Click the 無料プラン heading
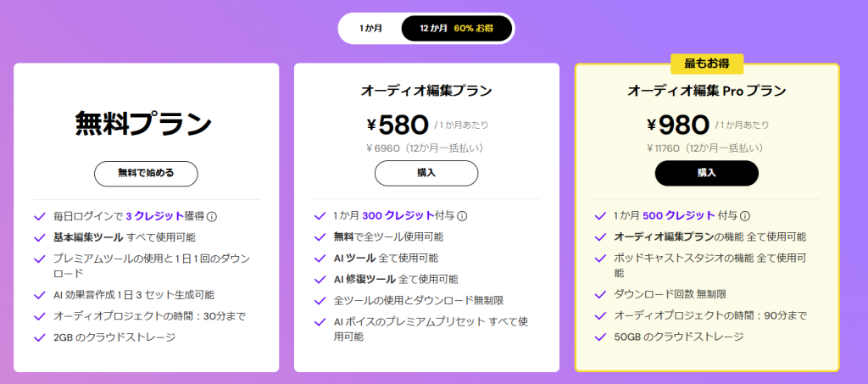This screenshot has height=384, width=868. point(143,124)
